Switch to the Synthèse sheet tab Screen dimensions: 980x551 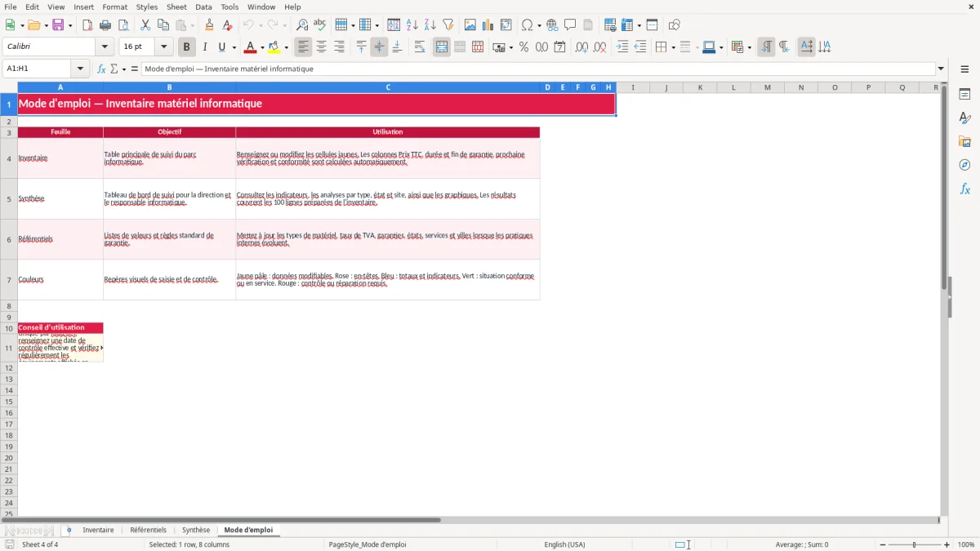tap(196, 531)
